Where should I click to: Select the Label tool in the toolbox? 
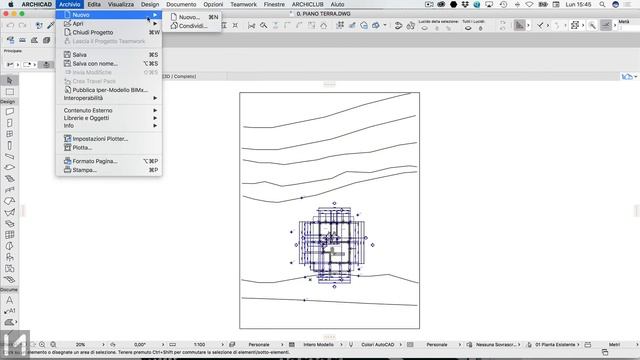(10, 311)
